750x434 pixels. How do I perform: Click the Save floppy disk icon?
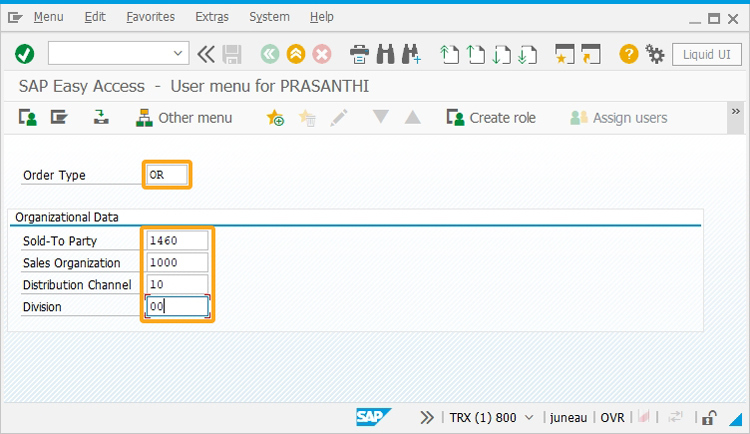[232, 54]
